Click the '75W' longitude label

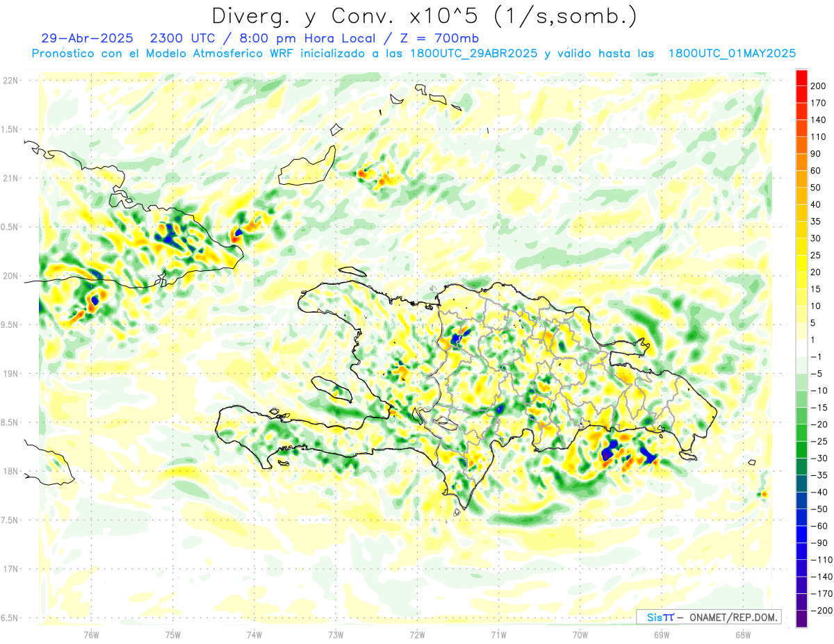click(x=173, y=634)
